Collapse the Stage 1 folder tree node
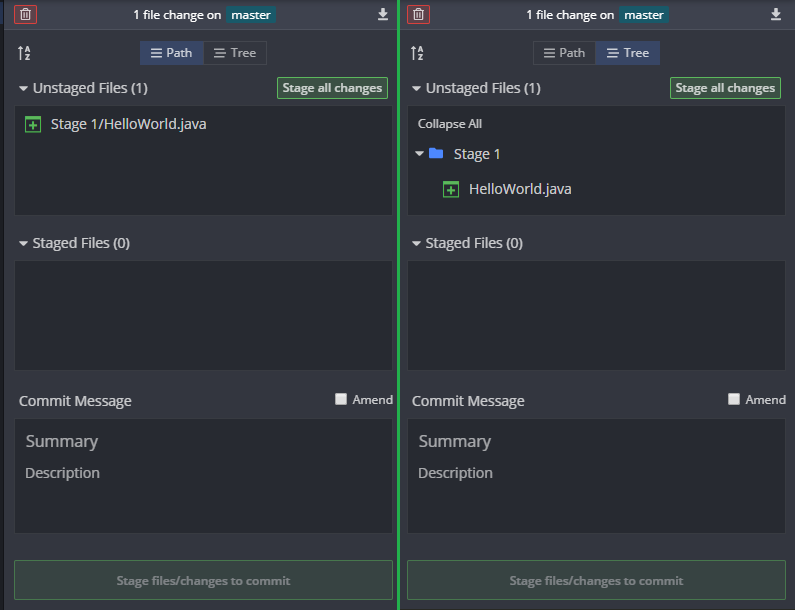 coord(419,153)
